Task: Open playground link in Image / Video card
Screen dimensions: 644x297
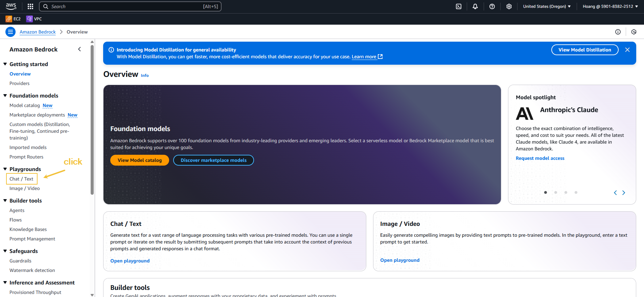Action: tap(400, 260)
